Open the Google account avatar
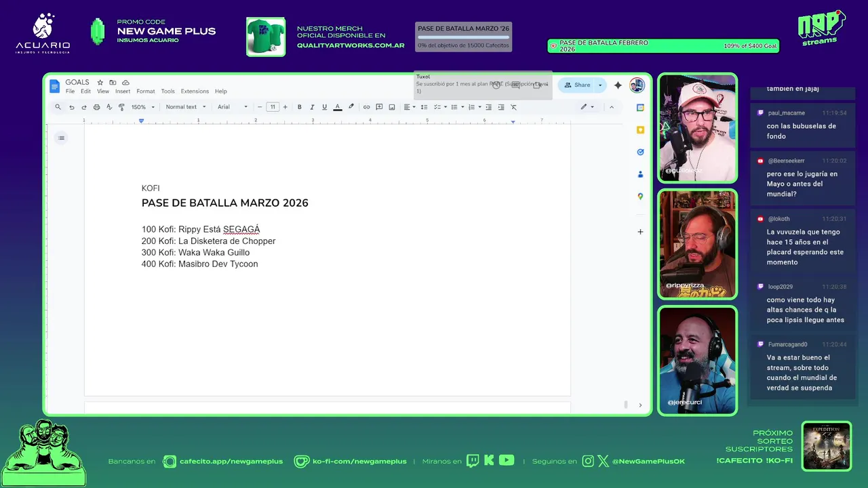868x488 pixels. [637, 85]
